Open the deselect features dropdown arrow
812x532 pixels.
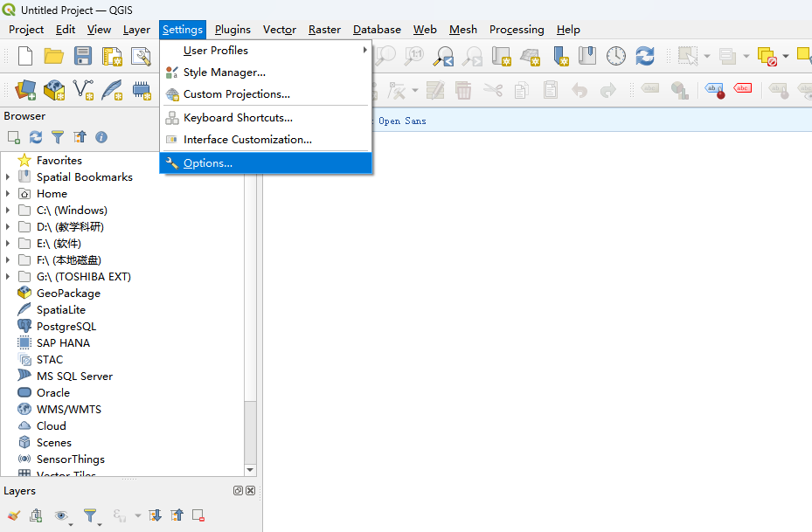(786, 56)
